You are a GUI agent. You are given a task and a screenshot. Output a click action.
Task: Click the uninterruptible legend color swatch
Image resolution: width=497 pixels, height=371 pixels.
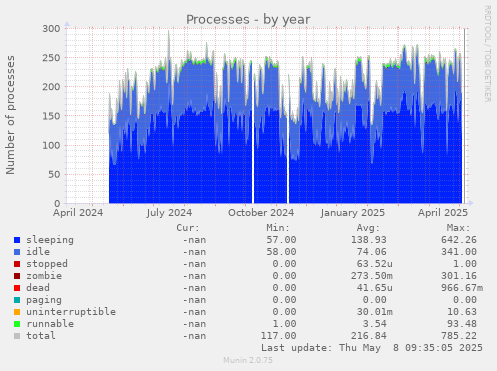pos(17,312)
